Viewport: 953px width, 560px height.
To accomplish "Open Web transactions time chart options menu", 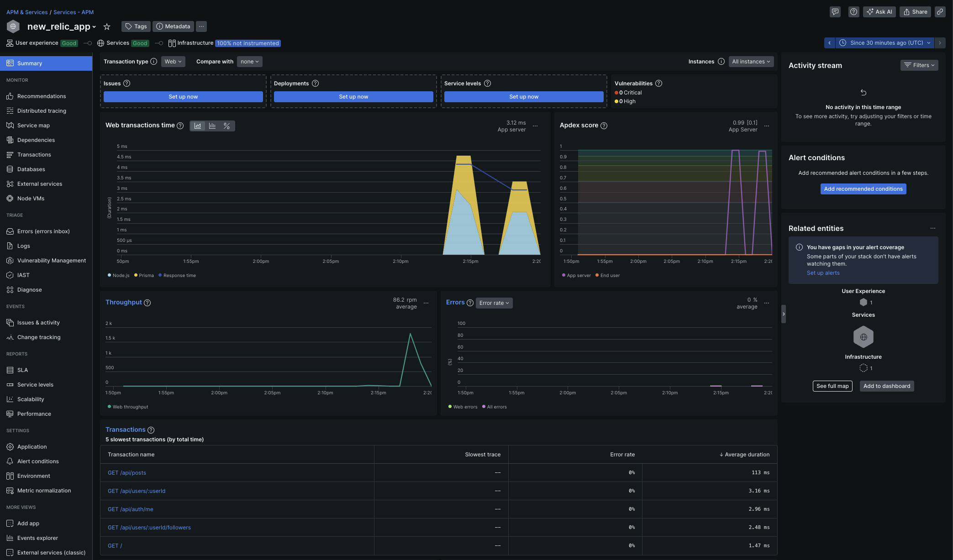I will [535, 126].
